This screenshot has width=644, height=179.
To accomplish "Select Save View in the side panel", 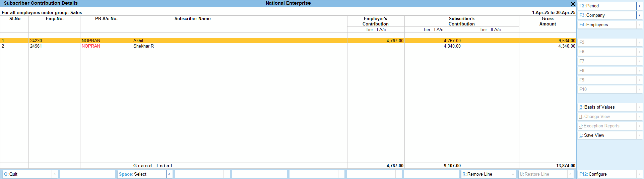I will pos(606,135).
